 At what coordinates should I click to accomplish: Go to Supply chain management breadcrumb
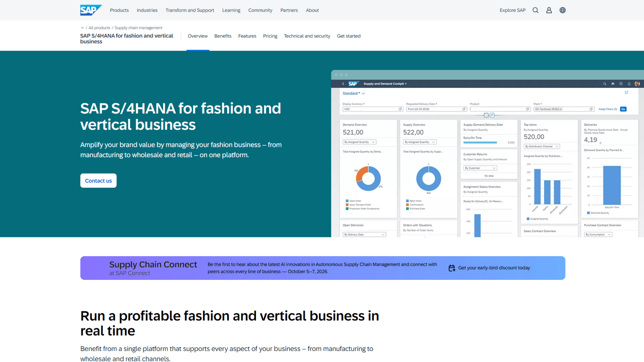tap(139, 28)
